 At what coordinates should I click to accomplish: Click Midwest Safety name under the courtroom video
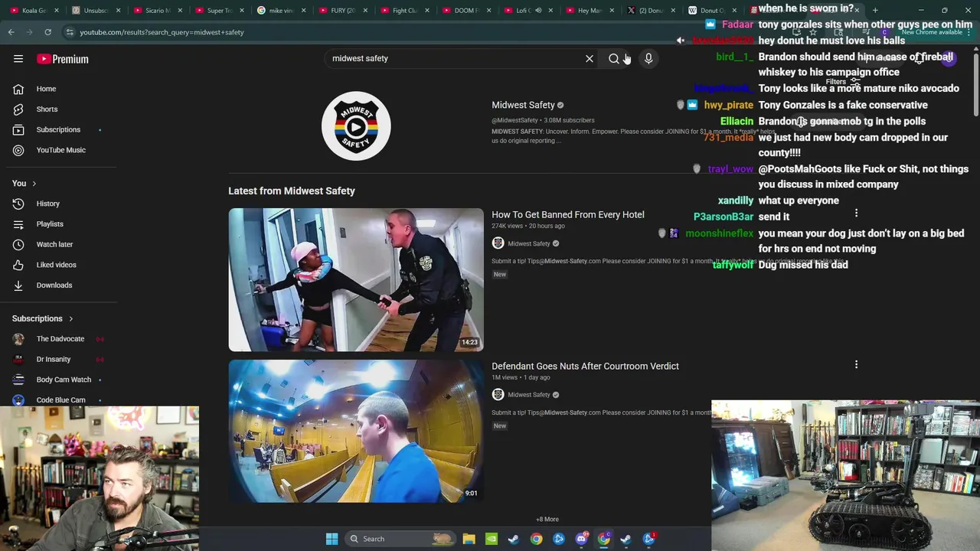pos(529,395)
